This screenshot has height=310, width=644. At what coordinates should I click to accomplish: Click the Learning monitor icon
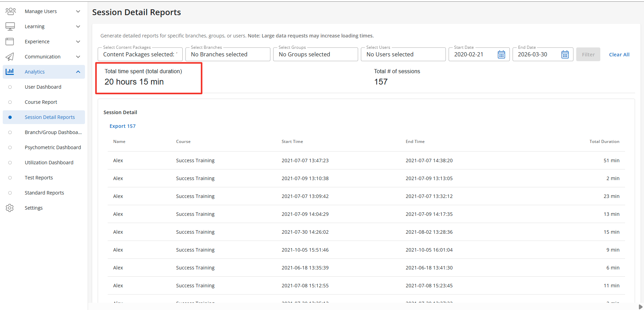(10, 26)
